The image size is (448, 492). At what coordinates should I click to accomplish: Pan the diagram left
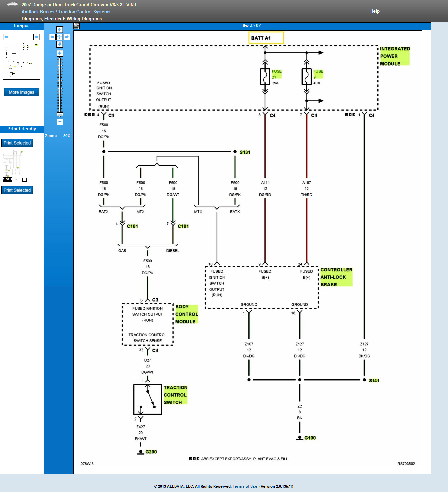pos(52,37)
